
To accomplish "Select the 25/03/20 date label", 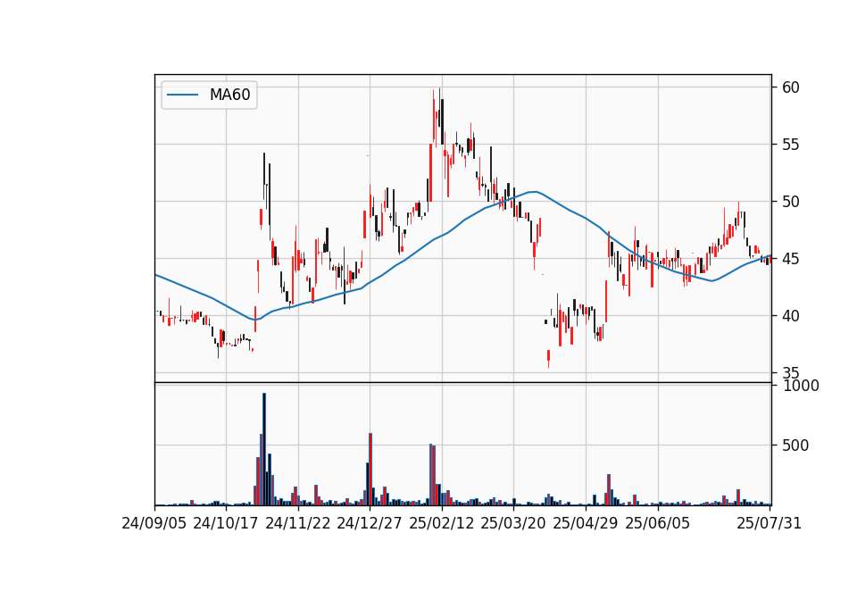I will tap(512, 523).
